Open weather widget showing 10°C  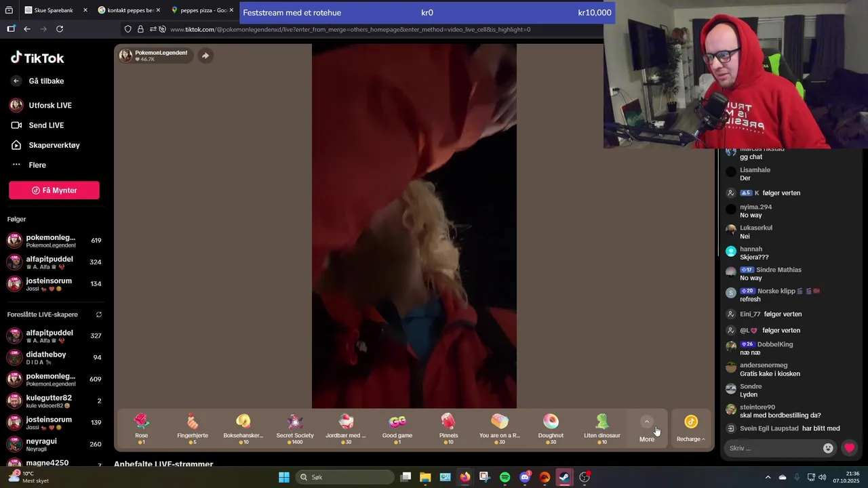[28, 476]
